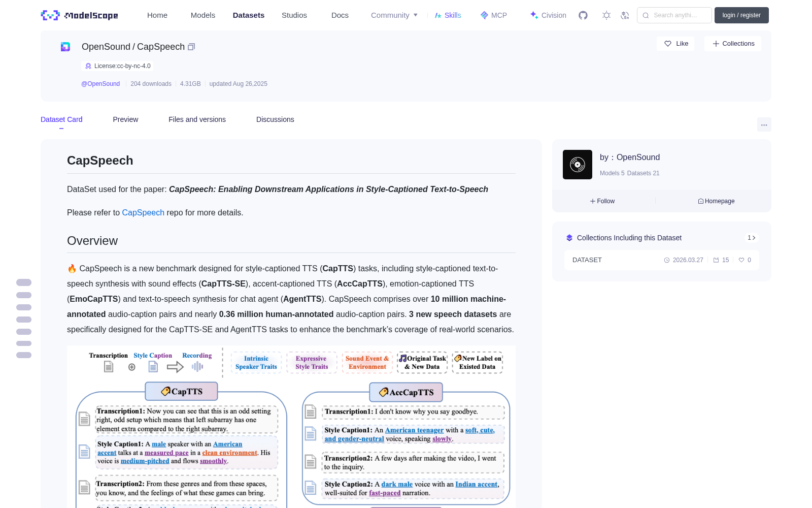Click the OpenSound vinyl profile thumbnail

pos(578,165)
